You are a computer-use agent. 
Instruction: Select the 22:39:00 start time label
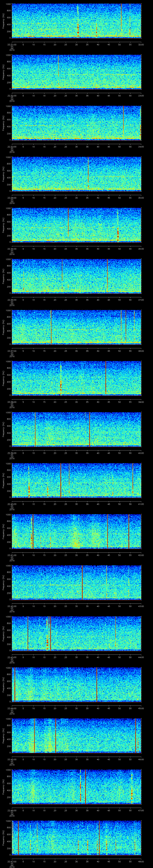point(12,453)
